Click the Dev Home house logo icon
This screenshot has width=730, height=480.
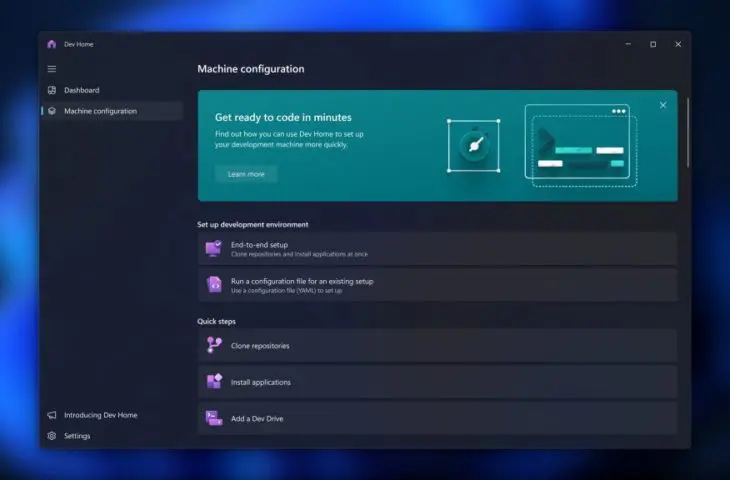coord(52,44)
